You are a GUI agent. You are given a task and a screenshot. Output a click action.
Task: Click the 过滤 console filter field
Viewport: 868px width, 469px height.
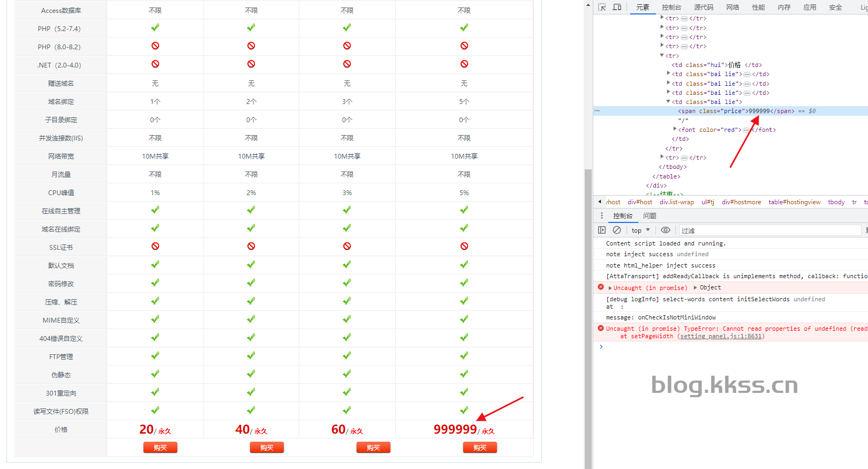[769, 230]
